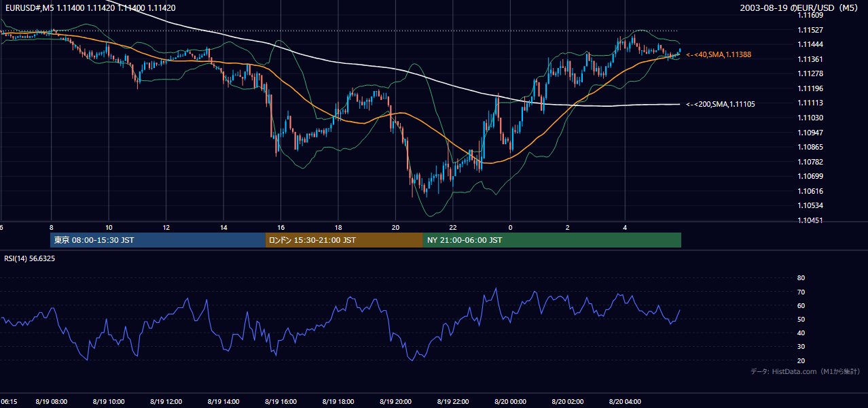This screenshot has height=408, width=868.
Task: Click price axis label 1.11113
Action: [810, 103]
